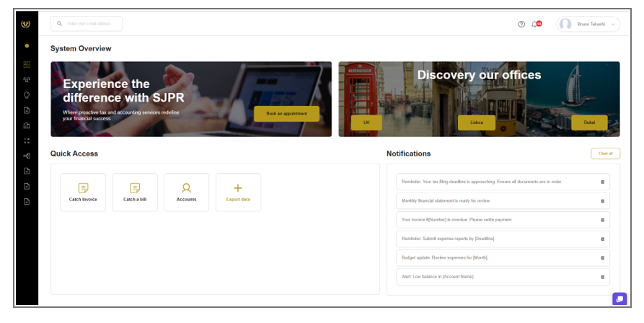Click the building icon in sidebar
644x323 pixels.
point(27,125)
